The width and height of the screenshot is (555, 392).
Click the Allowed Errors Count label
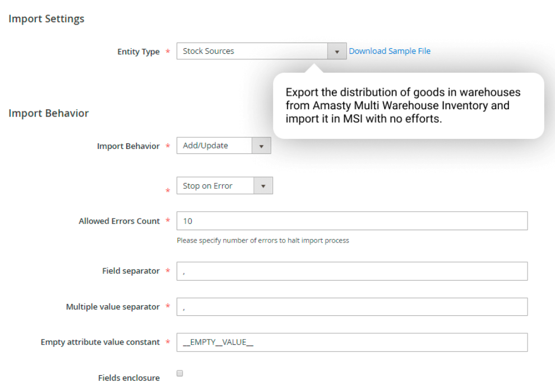(x=119, y=221)
